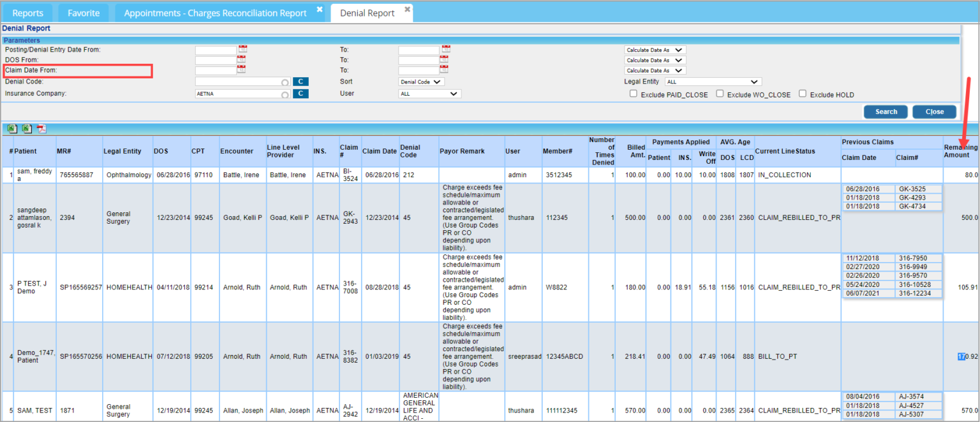Clear the Denial Code with C button
Viewport: 980px width, 422px height.
point(300,82)
